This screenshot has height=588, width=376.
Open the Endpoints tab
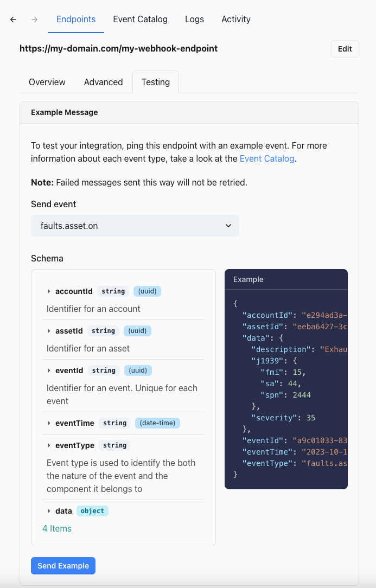[76, 19]
